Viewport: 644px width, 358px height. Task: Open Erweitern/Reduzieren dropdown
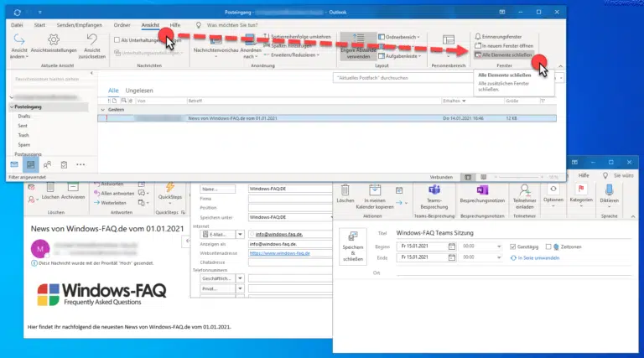click(291, 54)
